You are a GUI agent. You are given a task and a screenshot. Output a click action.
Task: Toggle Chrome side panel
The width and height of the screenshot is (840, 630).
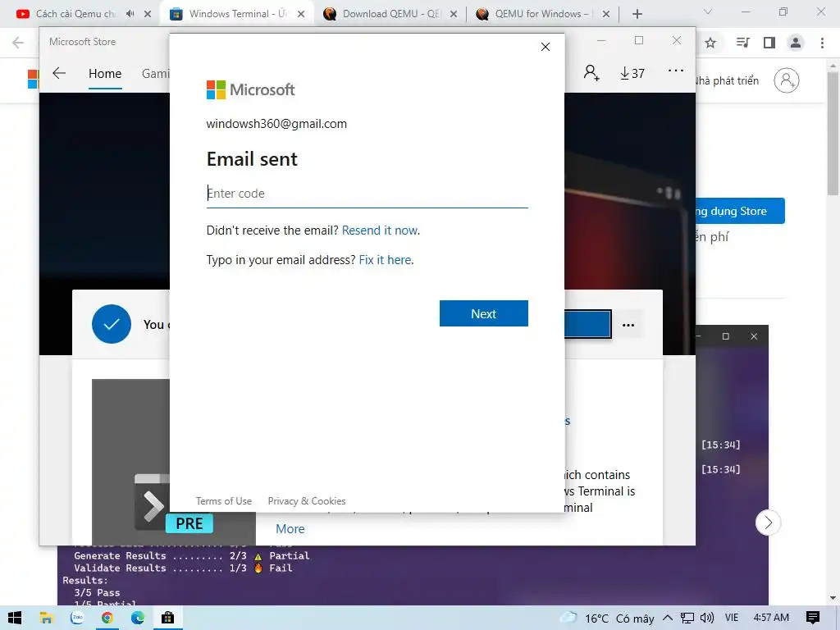pos(769,43)
